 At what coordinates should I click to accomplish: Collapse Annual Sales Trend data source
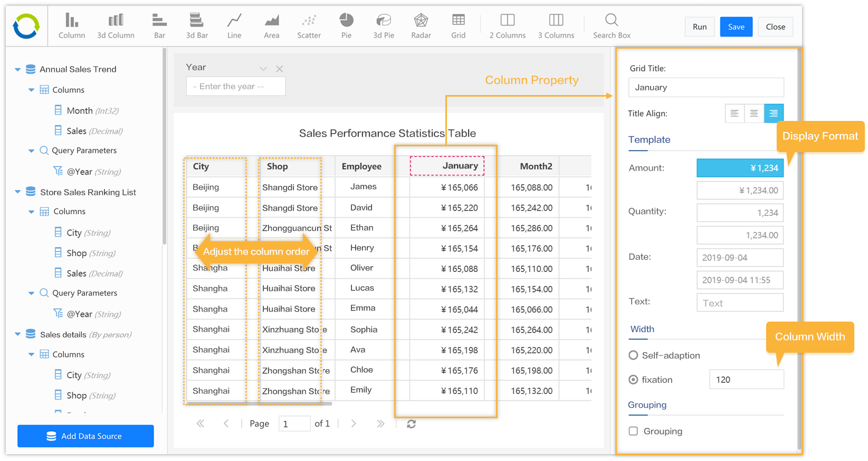[17, 69]
